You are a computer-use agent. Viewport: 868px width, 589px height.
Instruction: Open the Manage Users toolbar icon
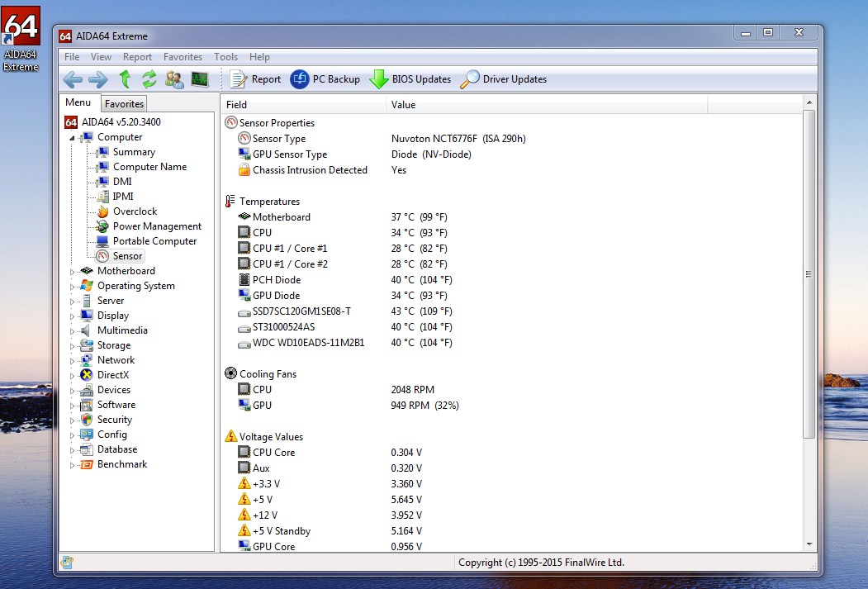pyautogui.click(x=174, y=79)
